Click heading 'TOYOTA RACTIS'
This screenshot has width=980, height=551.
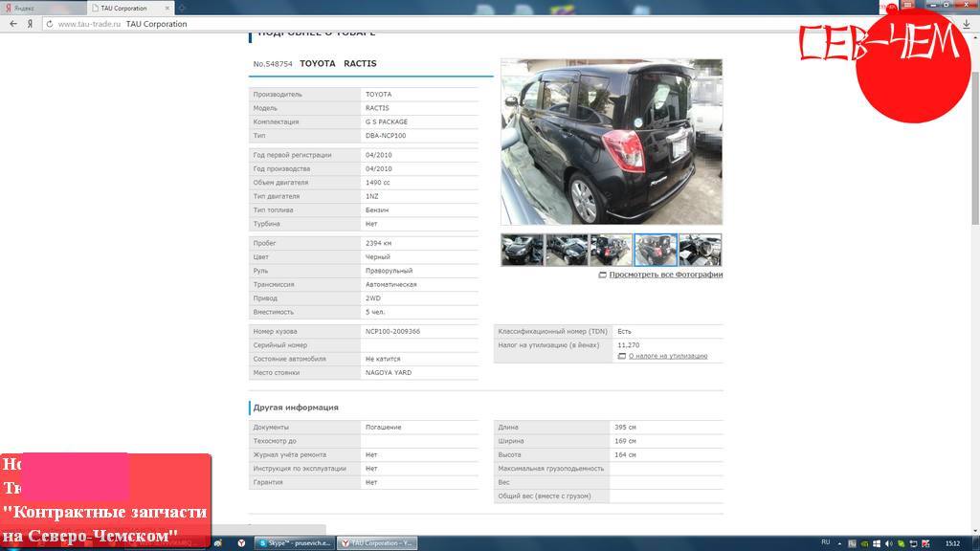338,63
